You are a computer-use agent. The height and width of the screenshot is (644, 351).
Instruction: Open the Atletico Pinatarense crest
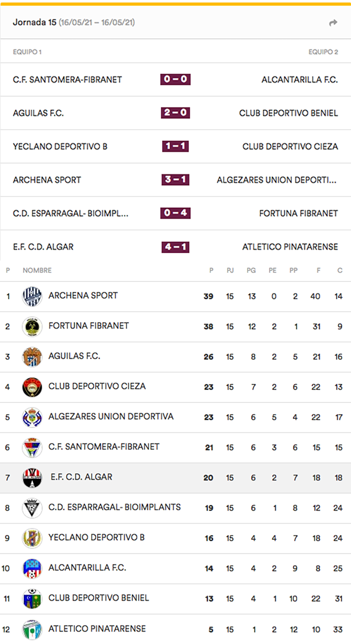click(32, 629)
